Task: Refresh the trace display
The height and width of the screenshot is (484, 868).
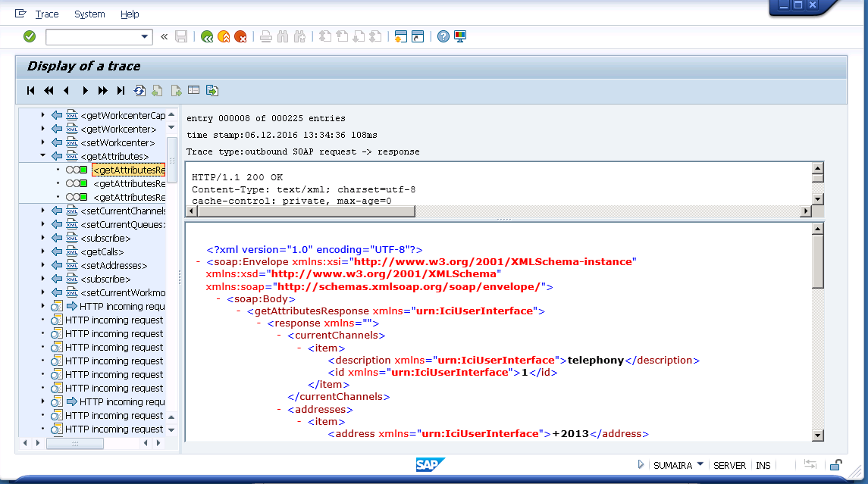Action: (139, 90)
